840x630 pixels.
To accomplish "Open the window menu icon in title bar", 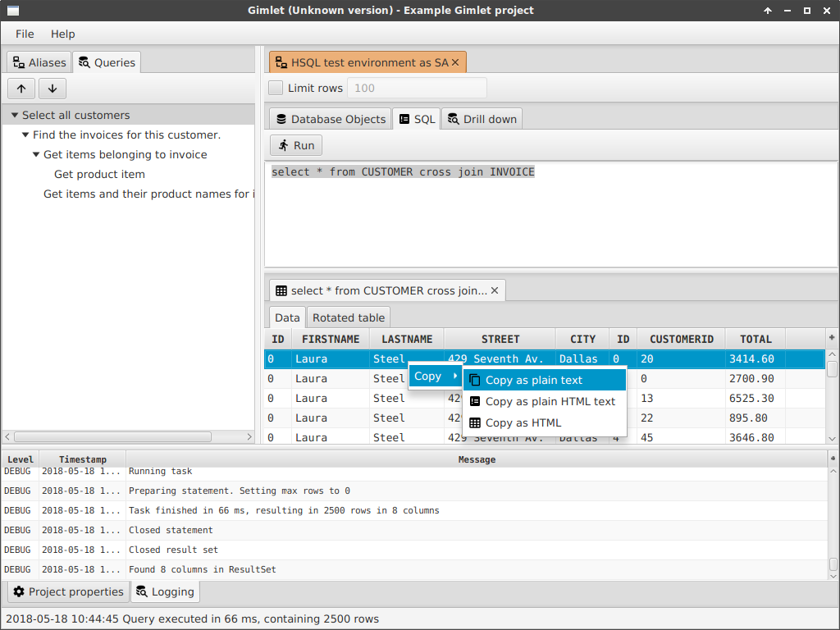I will tap(13, 10).
